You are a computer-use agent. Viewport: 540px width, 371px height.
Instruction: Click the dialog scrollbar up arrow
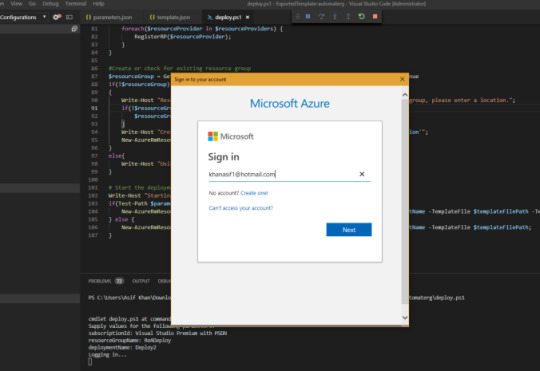(x=405, y=94)
